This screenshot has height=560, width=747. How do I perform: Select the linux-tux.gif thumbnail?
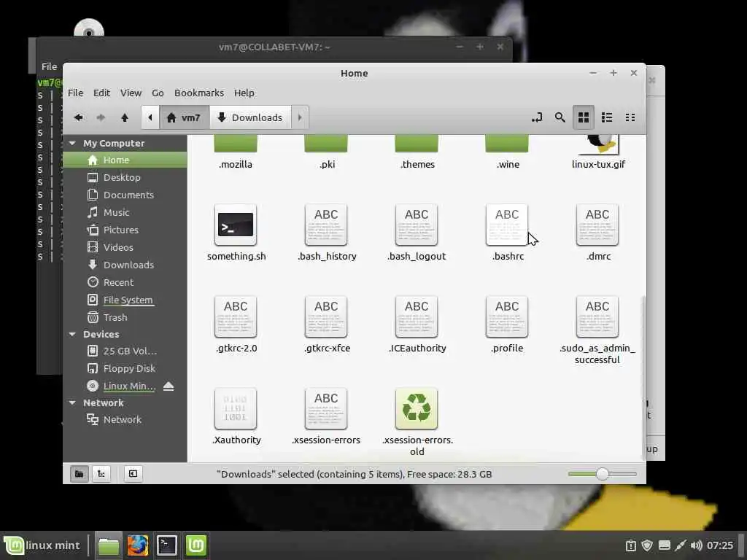click(598, 145)
